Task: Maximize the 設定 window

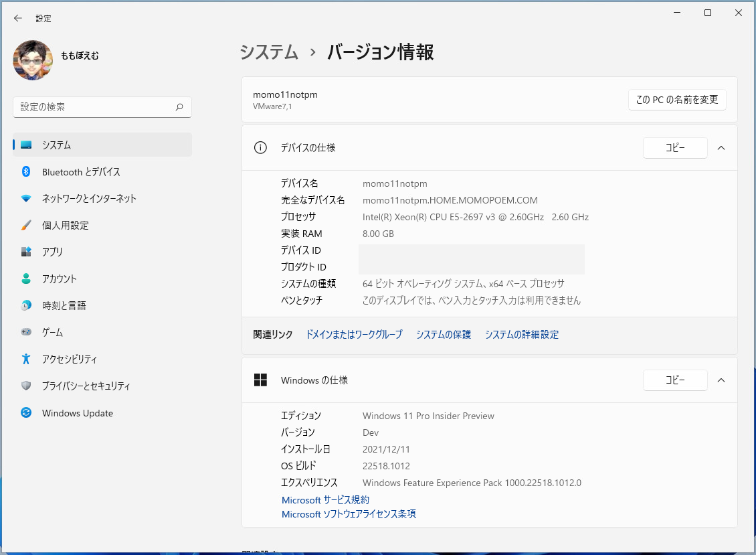Action: click(708, 13)
